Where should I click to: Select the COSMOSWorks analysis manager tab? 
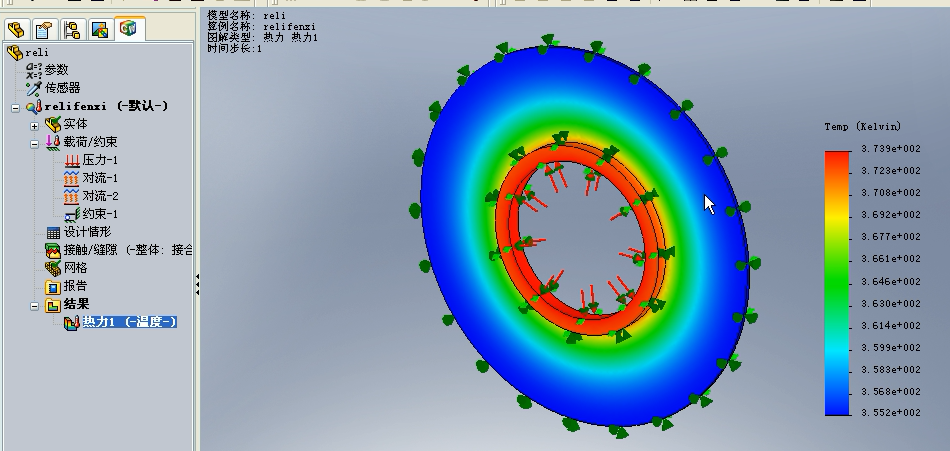128,28
